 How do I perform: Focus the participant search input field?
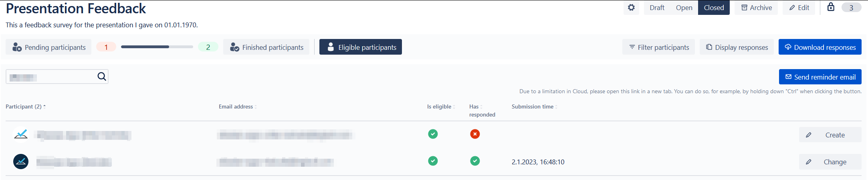(52, 77)
